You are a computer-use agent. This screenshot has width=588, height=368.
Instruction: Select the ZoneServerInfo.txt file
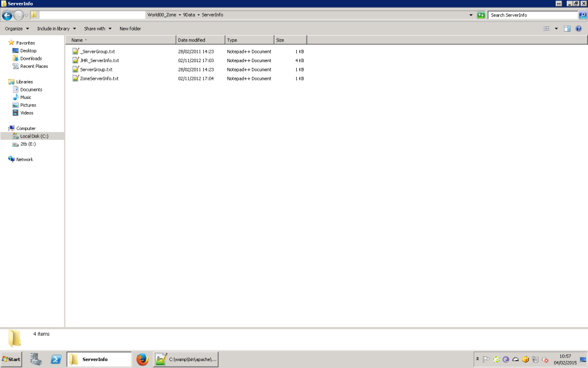coord(99,78)
